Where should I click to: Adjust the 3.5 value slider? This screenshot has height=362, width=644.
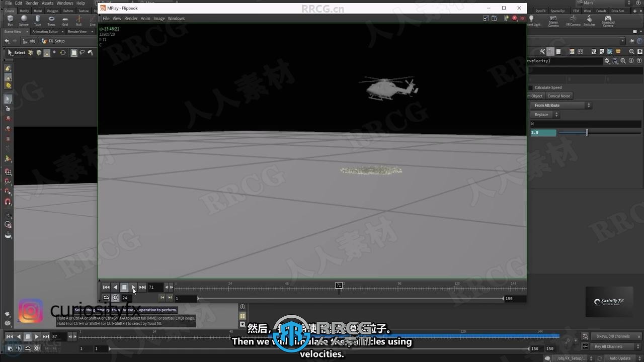pyautogui.click(x=587, y=133)
